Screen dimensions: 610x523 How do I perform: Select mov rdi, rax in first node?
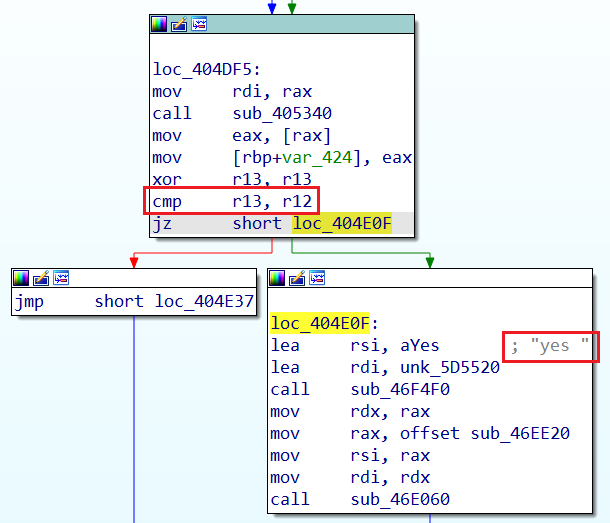[x=232, y=92]
